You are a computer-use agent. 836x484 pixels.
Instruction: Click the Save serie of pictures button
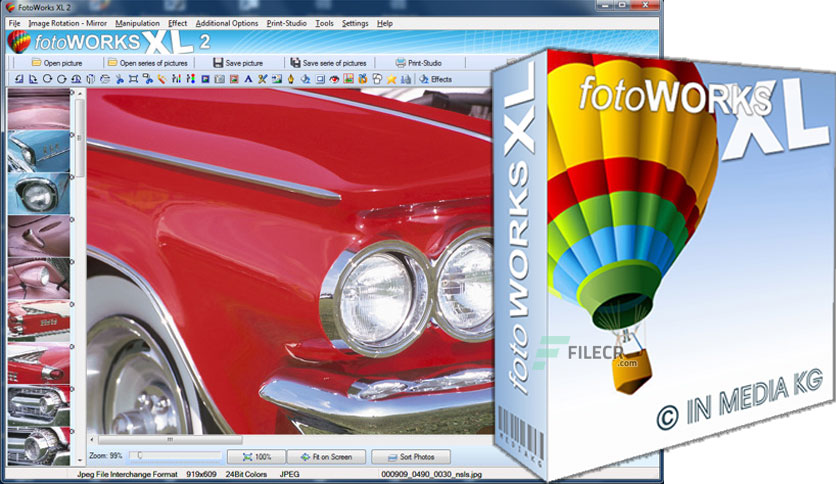coord(328,63)
